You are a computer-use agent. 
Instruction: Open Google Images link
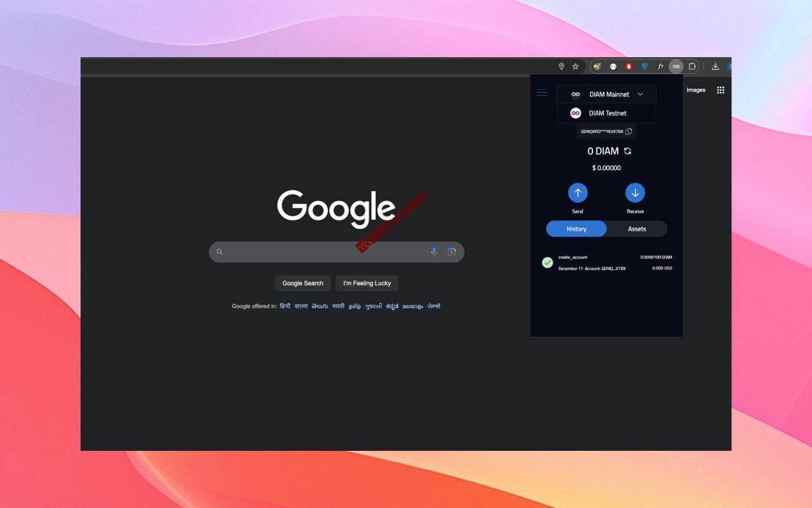coord(696,90)
